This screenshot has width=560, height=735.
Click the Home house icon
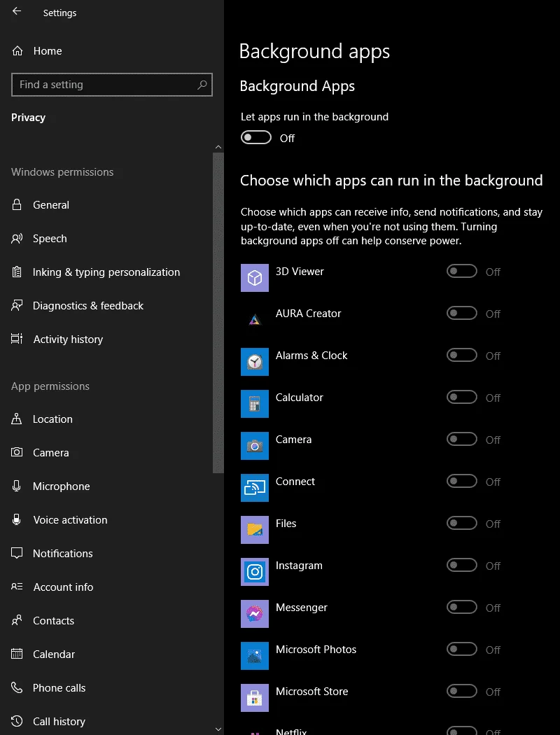coord(17,50)
